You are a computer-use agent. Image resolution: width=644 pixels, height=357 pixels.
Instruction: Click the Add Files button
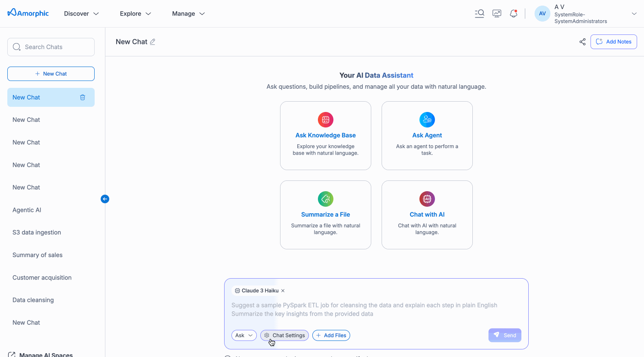coord(331,335)
